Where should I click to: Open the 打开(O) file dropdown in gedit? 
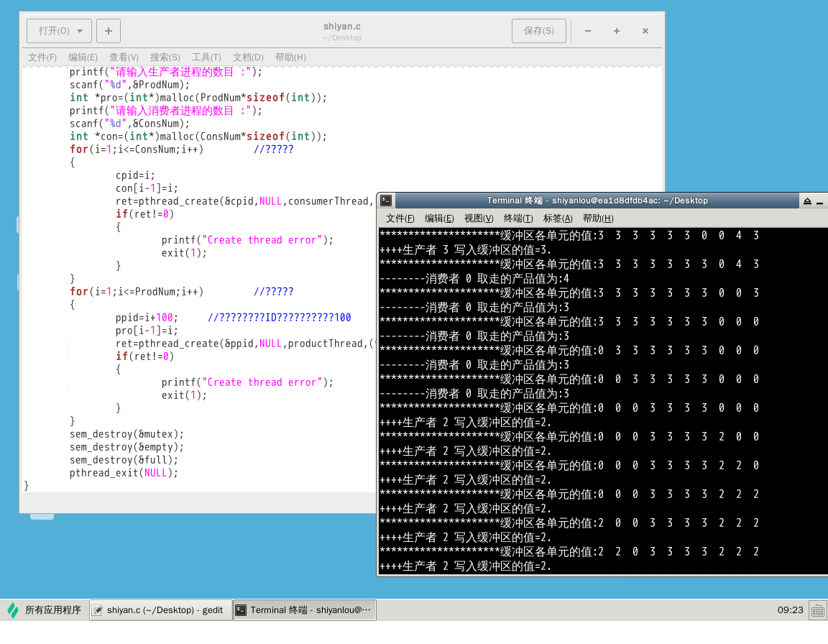coord(59,31)
